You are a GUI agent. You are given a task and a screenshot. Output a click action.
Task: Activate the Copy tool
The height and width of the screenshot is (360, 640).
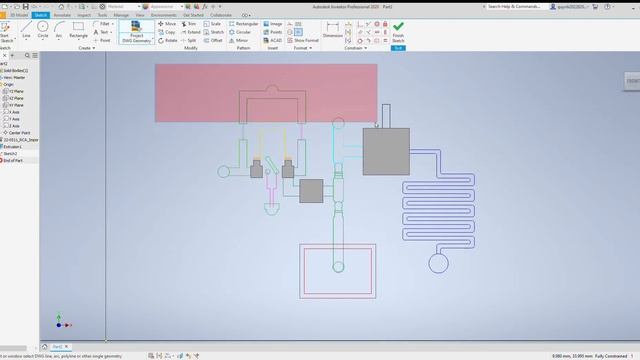pyautogui.click(x=167, y=32)
